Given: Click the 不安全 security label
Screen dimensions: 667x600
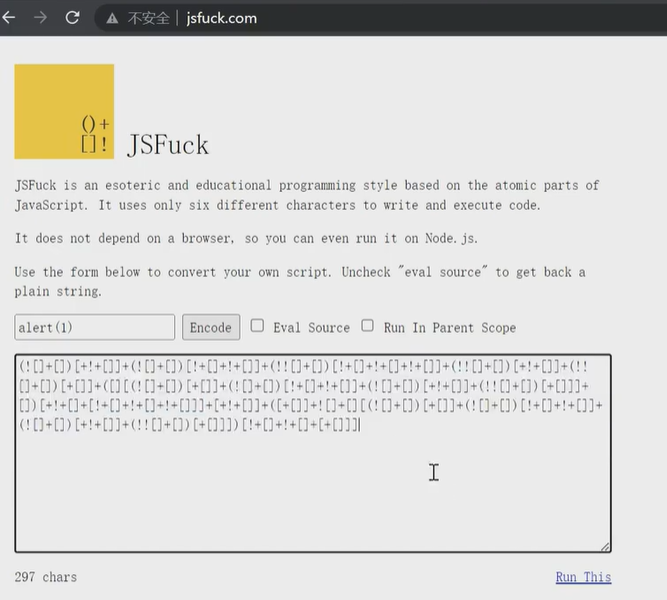Looking at the screenshot, I should point(148,18).
